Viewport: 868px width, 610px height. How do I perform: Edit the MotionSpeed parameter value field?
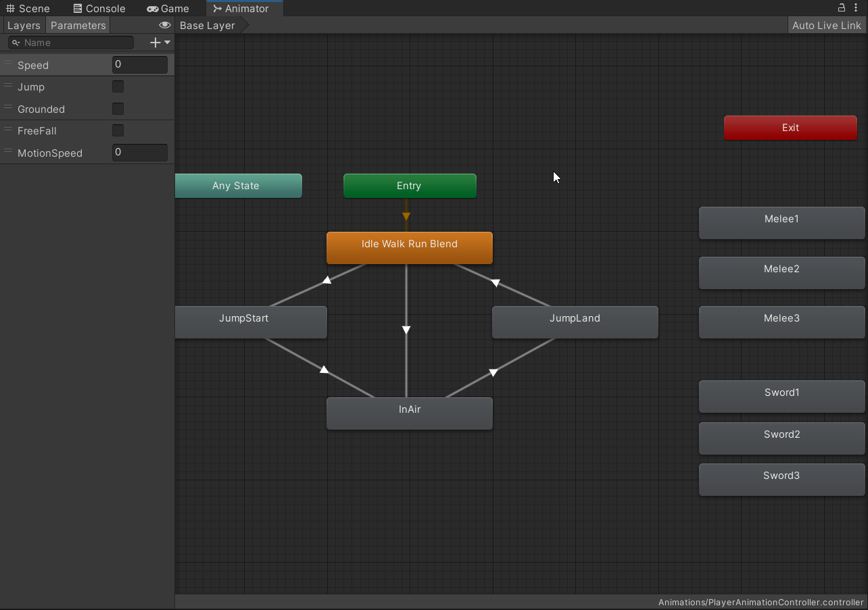click(x=140, y=153)
